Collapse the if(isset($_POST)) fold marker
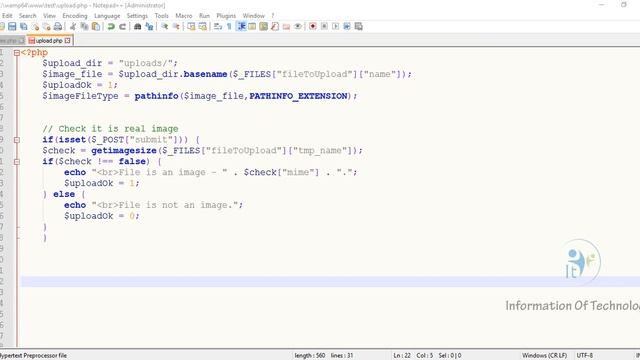The height and width of the screenshot is (360, 640). tap(17, 140)
